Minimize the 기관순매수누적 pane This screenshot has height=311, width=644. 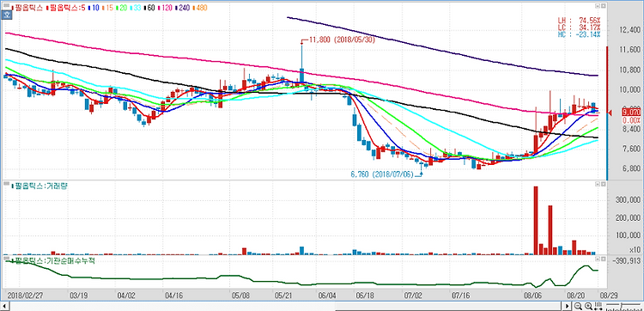(598, 259)
